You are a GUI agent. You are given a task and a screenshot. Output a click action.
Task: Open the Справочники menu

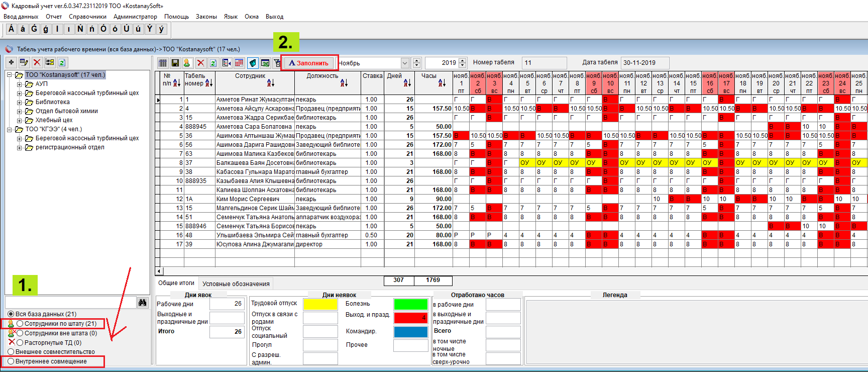click(87, 17)
